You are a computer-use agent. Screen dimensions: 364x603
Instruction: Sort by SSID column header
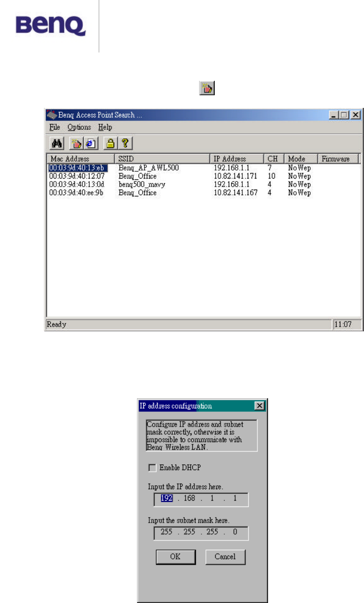[x=163, y=159]
